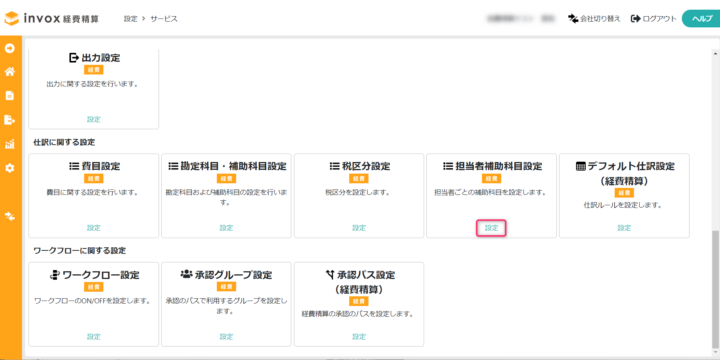Click the ログアウト logout icon
This screenshot has height=360, width=720.
click(636, 19)
